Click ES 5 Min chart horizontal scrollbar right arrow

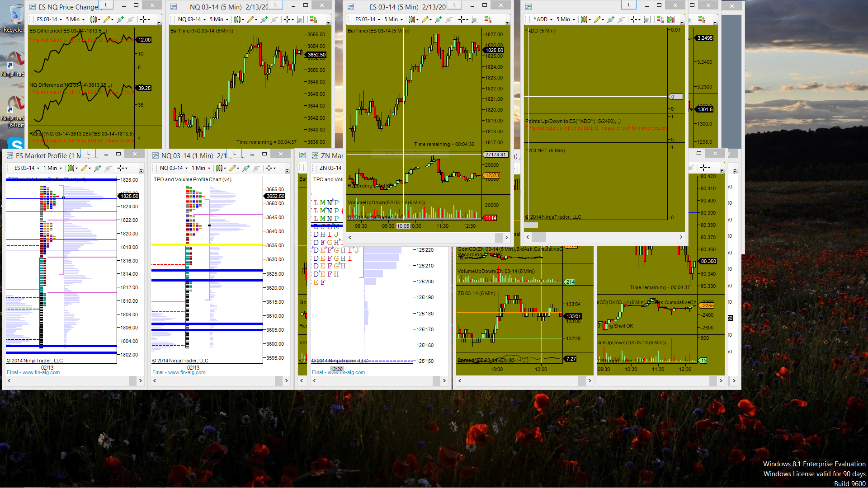tap(506, 237)
